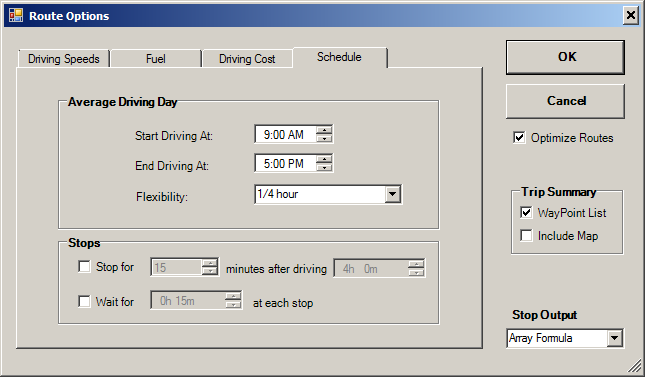The width and height of the screenshot is (645, 377).
Task: Check the Wait for checkbox
Action: pos(84,301)
